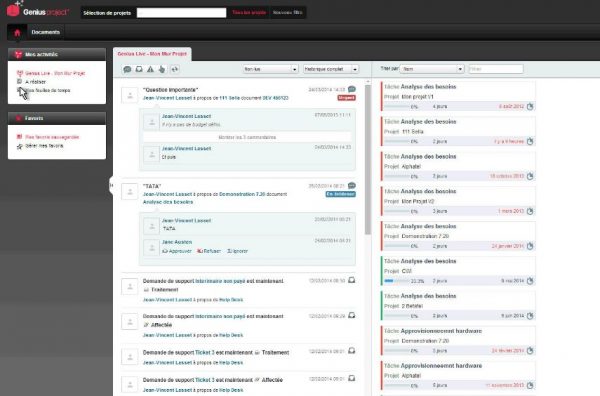Click the home icon in navigation bar

[17, 33]
